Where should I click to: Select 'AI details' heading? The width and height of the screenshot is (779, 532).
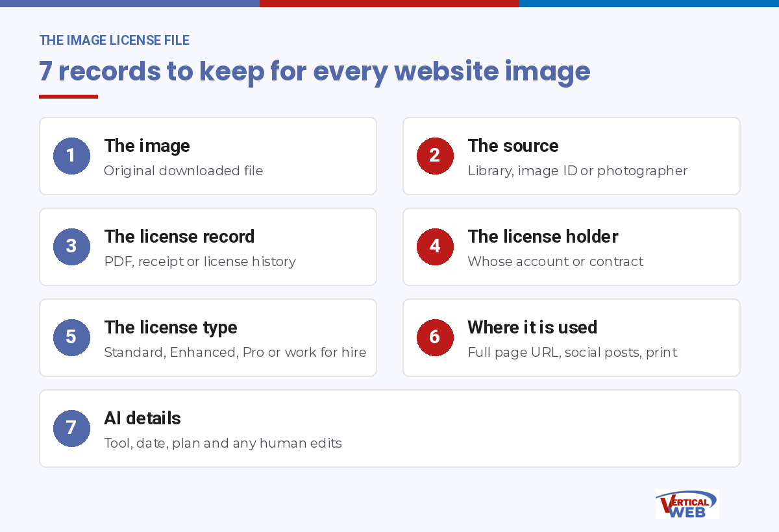[x=142, y=418]
